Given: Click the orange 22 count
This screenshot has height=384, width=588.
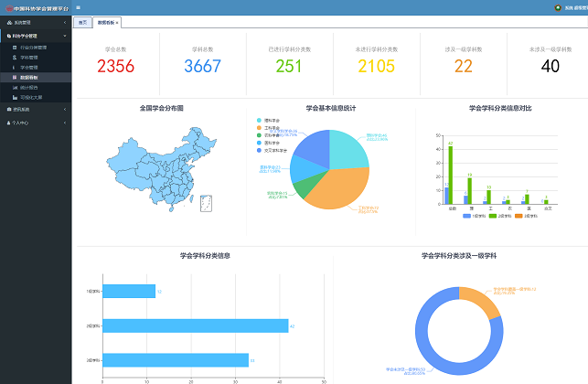Looking at the screenshot, I should pos(464,66).
